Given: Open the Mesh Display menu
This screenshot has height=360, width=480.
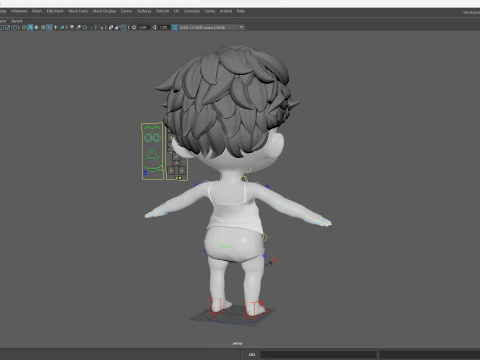Looking at the screenshot, I should point(104,11).
